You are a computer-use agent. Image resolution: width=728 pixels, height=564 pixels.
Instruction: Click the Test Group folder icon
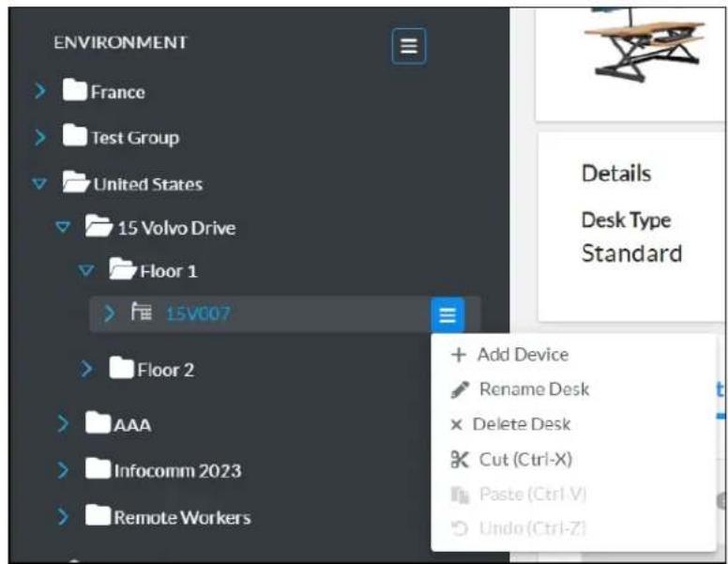[x=74, y=135]
